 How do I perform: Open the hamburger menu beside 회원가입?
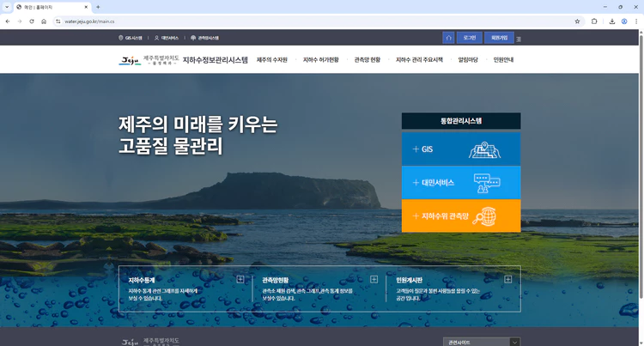click(x=519, y=39)
